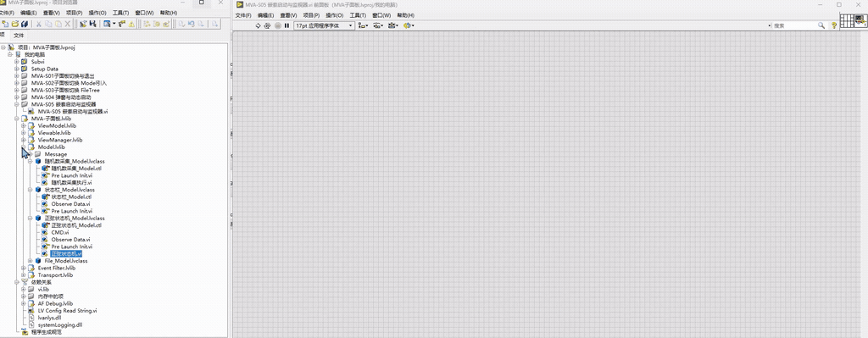Click the search input field on front panel
Screen dimensions: 868x338
tap(793, 25)
